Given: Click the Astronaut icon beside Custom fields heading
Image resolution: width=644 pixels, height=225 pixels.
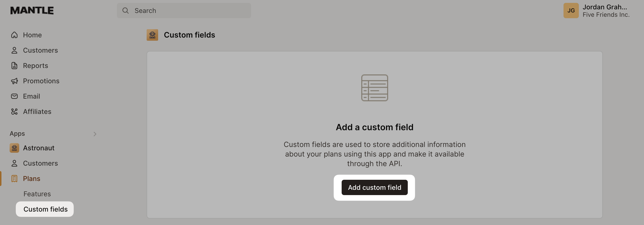Looking at the screenshot, I should (x=152, y=35).
